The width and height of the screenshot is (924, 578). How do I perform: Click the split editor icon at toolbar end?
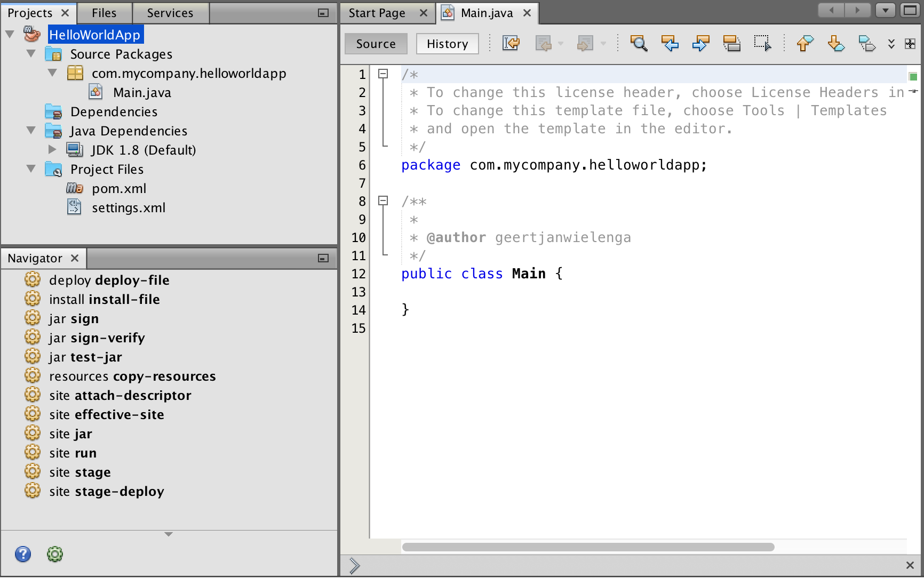910,44
